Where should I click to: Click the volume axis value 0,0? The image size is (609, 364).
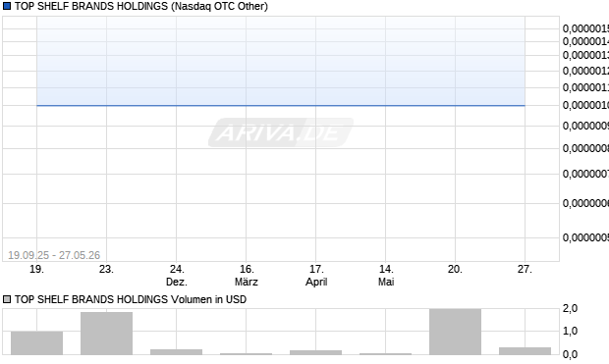(570, 354)
